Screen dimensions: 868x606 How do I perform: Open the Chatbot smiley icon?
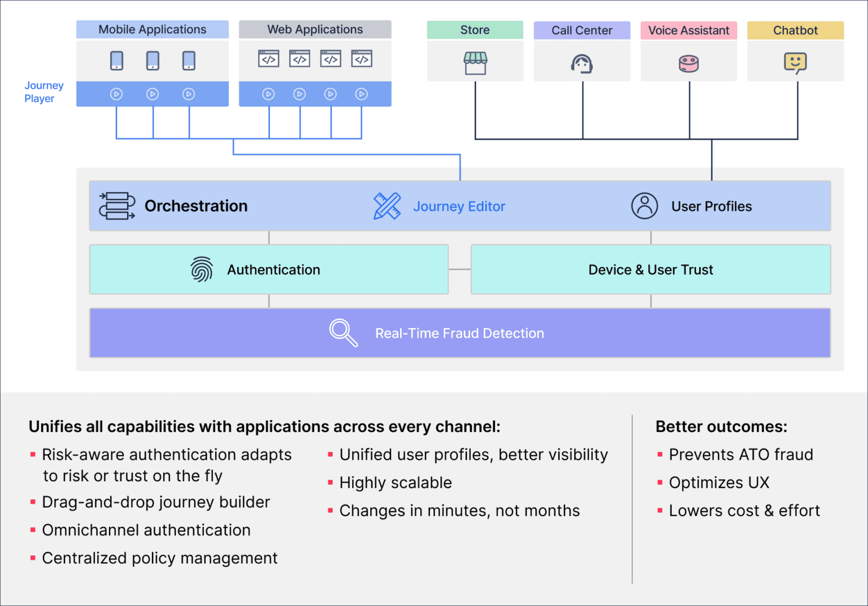(x=795, y=63)
